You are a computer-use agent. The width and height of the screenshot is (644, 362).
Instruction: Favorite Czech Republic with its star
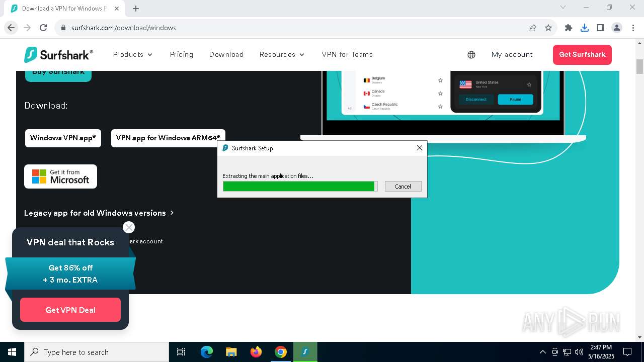pyautogui.click(x=440, y=107)
